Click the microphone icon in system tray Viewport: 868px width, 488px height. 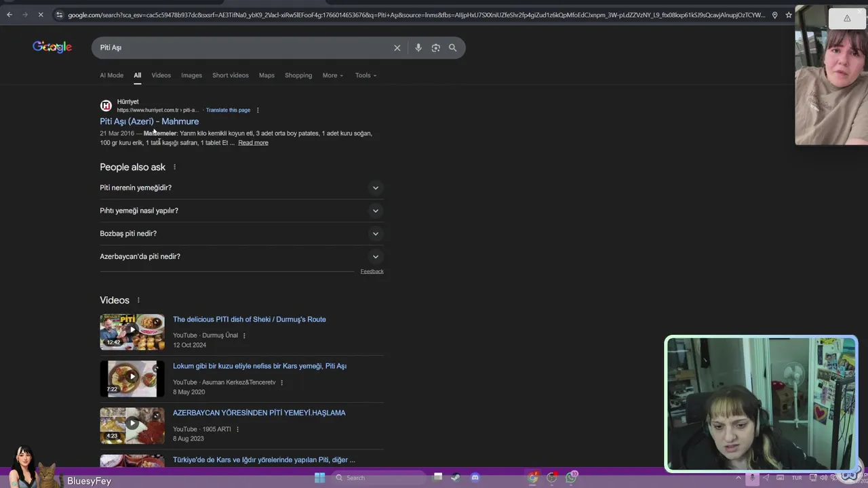(x=752, y=478)
